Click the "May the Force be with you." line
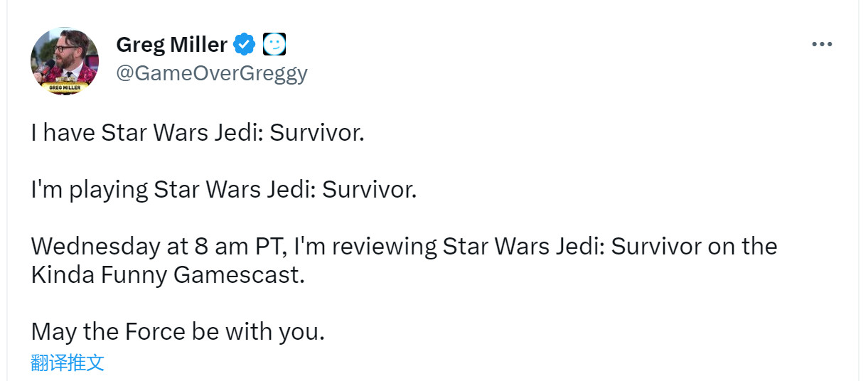This screenshot has width=868, height=381. 178,331
